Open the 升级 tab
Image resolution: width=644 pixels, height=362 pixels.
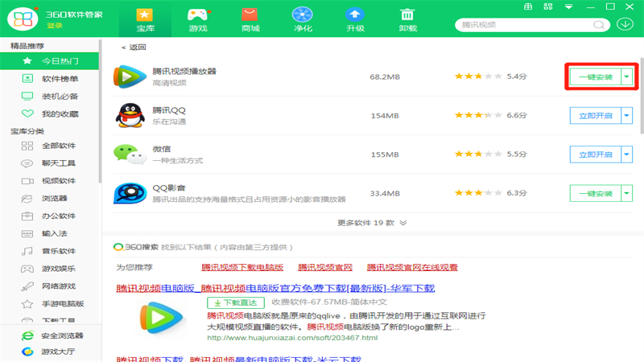pos(355,19)
